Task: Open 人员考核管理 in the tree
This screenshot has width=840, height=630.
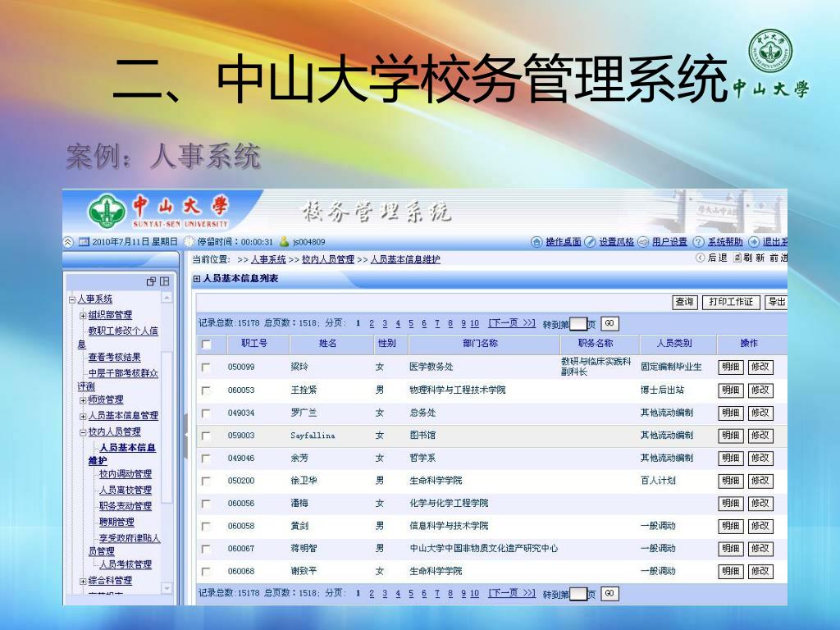Action: coord(126,564)
